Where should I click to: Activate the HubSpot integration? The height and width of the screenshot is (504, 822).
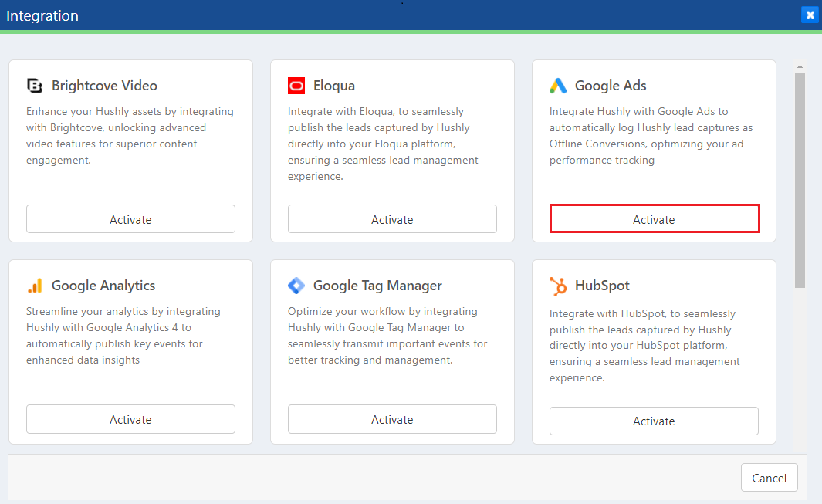click(x=654, y=421)
